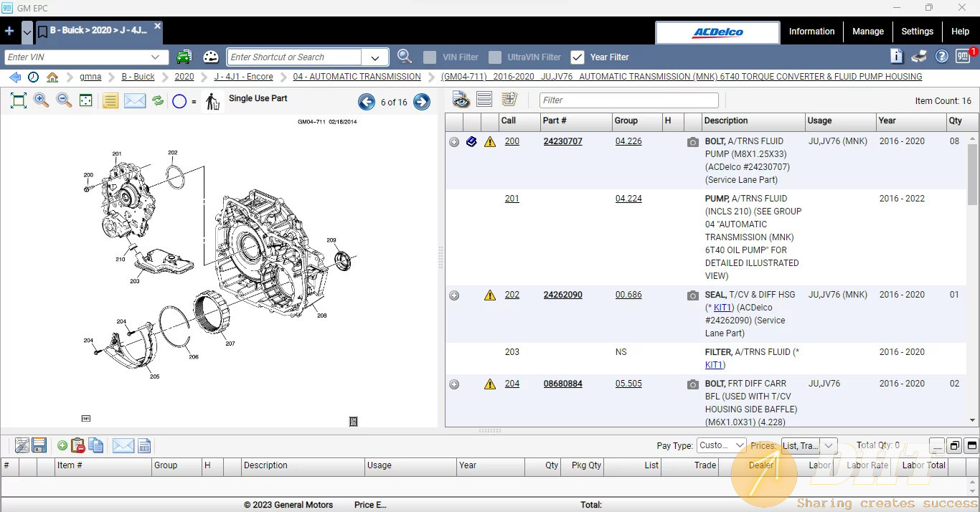Toggle the UltraVIN Filter checkbox

494,57
